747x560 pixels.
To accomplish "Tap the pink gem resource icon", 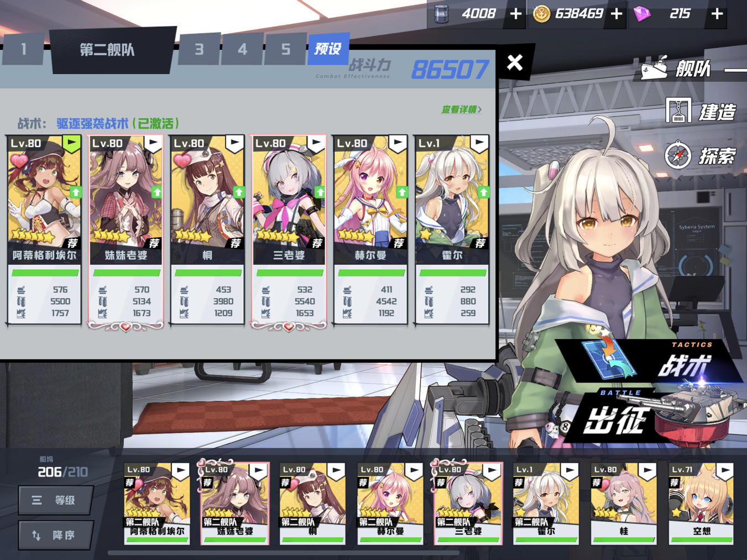I will click(x=642, y=14).
